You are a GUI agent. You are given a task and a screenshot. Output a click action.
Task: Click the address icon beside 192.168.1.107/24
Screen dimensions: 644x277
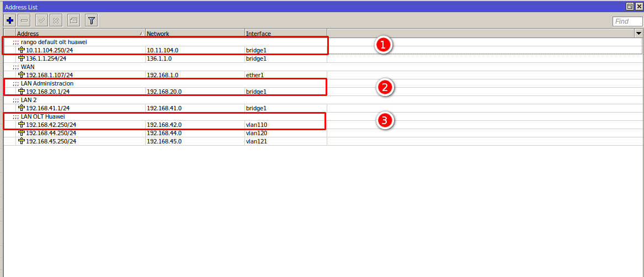(x=22, y=75)
